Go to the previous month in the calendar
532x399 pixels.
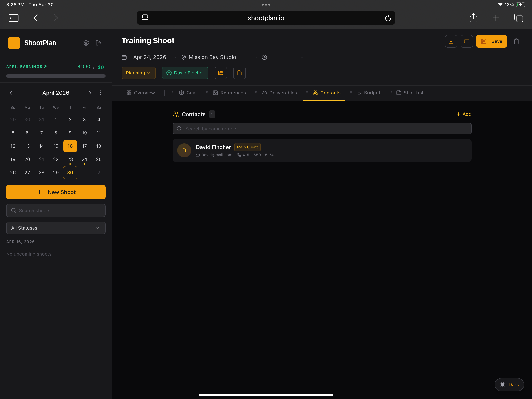click(11, 93)
